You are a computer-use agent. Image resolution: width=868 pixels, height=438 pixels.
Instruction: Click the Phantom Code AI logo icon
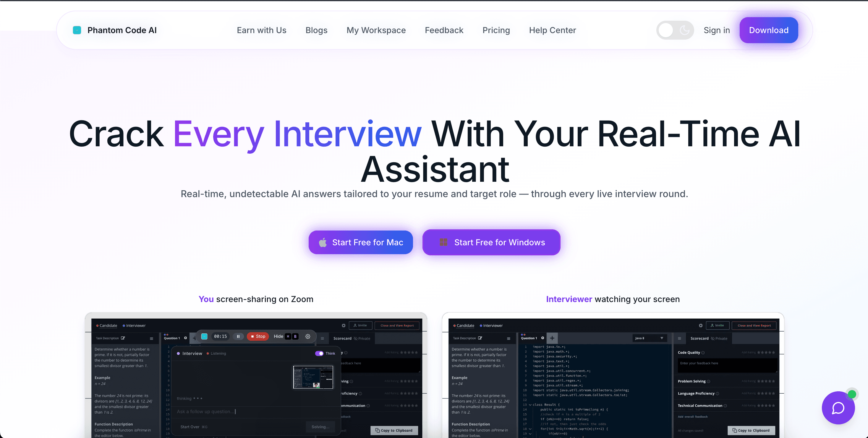click(x=77, y=30)
